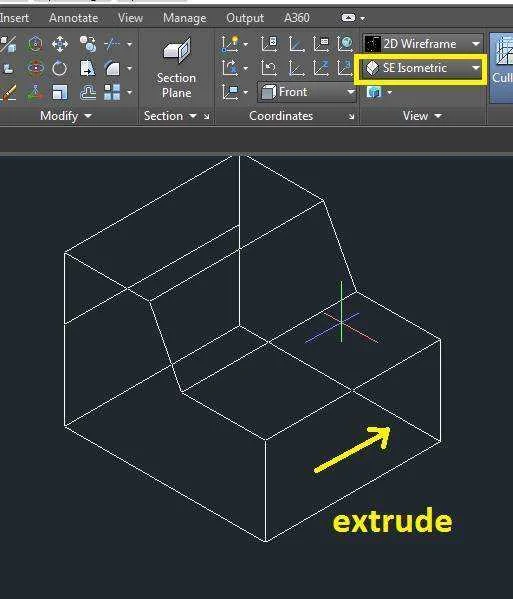
Task: Open the SE Isometric view dropdown
Action: click(422, 68)
